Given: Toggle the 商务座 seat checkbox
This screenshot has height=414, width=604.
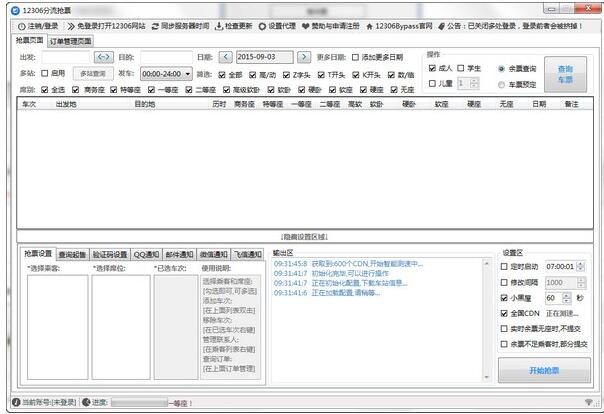Looking at the screenshot, I should click(x=76, y=90).
